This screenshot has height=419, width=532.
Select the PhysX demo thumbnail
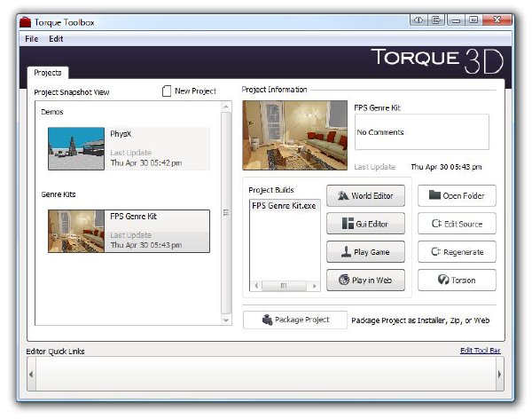76,148
